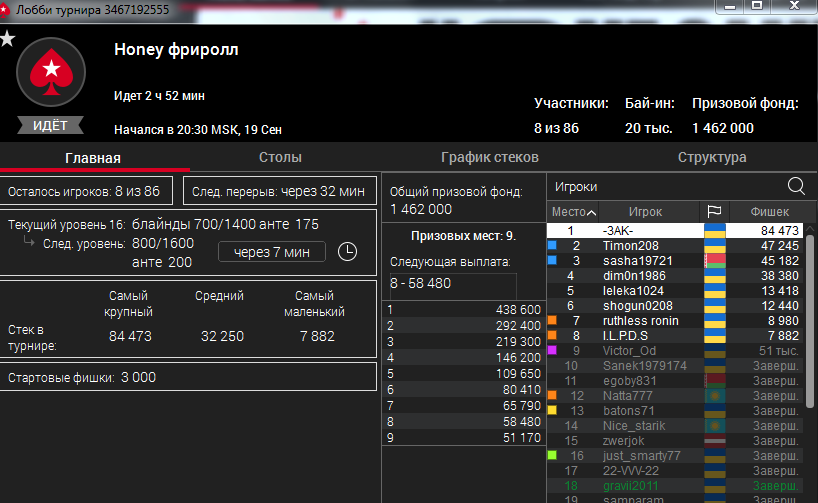Viewport: 818px width, 503px height.
Task: Click the largest stack value 84 473
Action: [130, 337]
